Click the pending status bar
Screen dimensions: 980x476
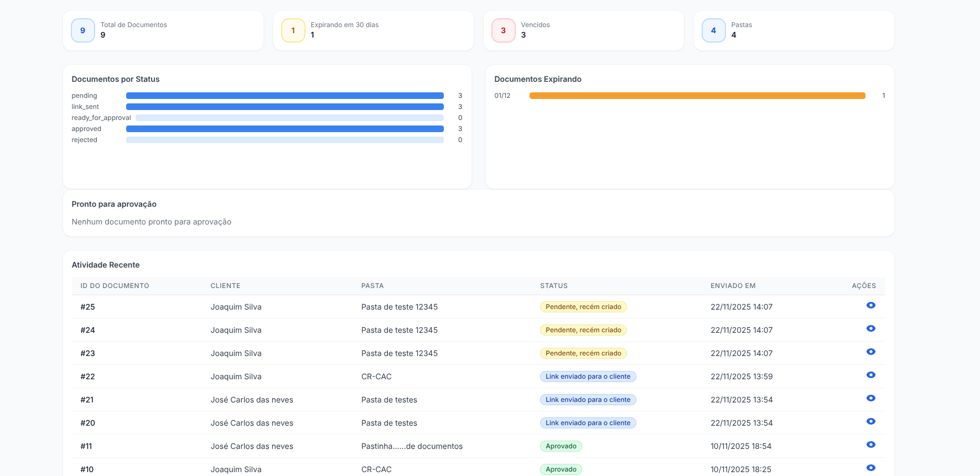click(x=285, y=96)
